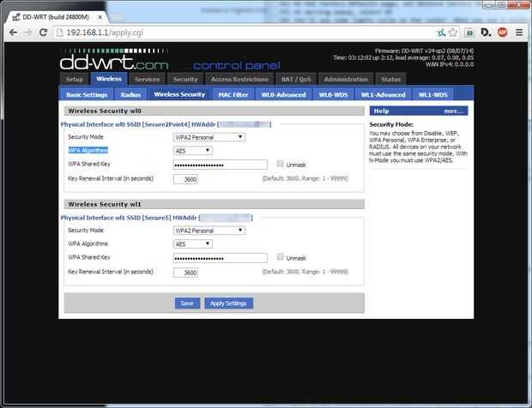
Task: Click the Save button
Action: (x=187, y=303)
